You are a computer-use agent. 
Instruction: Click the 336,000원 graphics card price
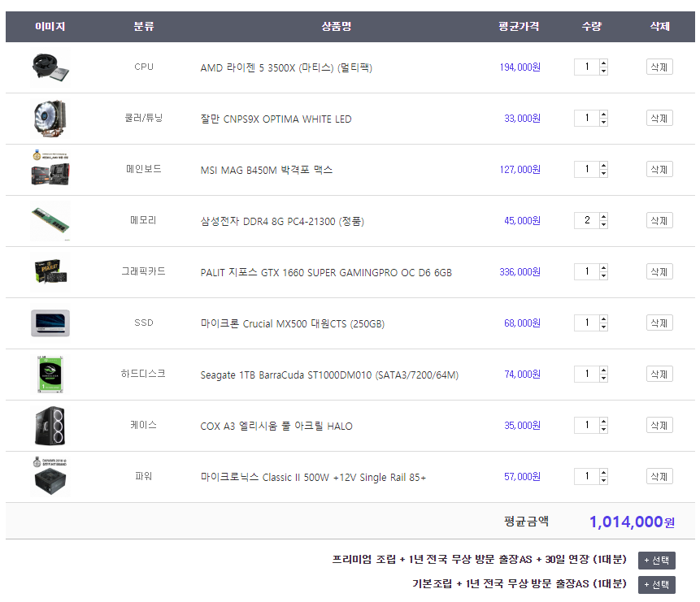tap(520, 272)
